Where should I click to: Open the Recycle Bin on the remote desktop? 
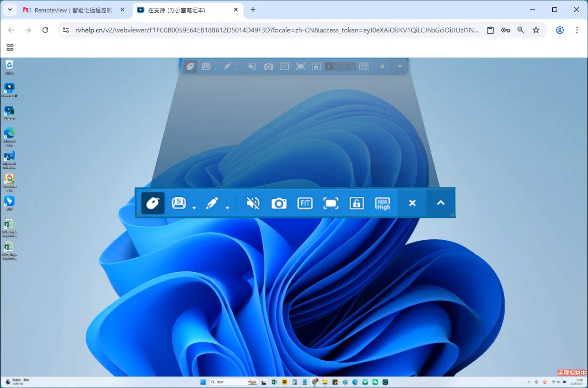coord(9,66)
